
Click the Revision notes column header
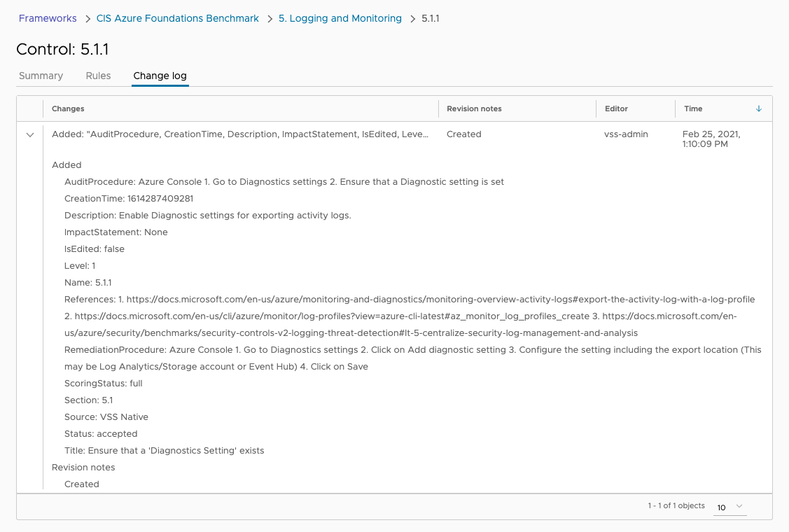pyautogui.click(x=474, y=108)
